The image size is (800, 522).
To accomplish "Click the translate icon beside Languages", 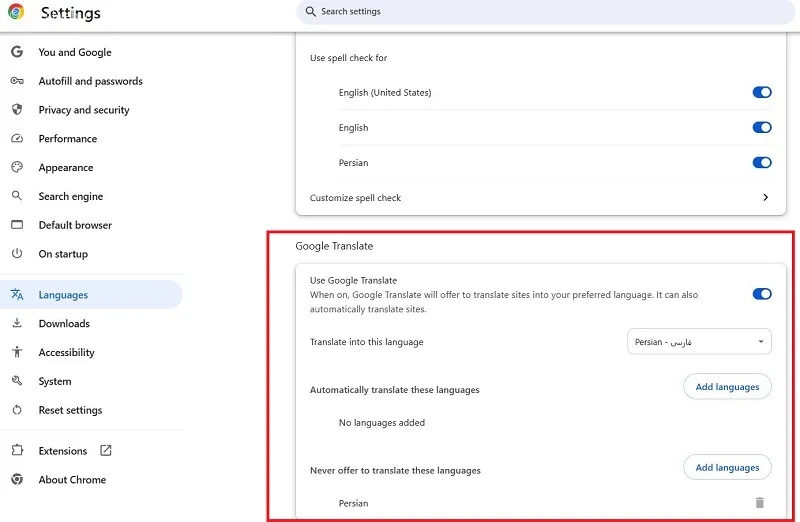I will (x=17, y=294).
